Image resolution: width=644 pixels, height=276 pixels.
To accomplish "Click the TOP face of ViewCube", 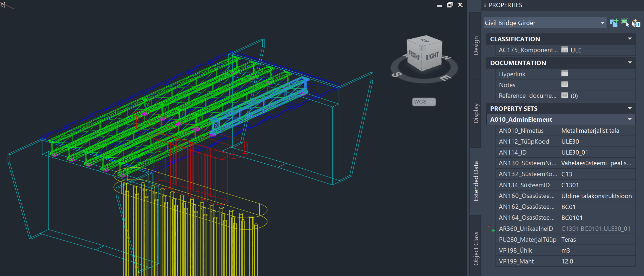I will (x=425, y=41).
